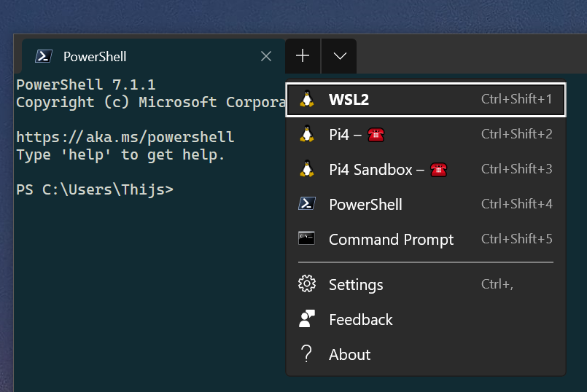
Task: Click red telephone emoji in Pi4 entry
Action: tap(376, 135)
